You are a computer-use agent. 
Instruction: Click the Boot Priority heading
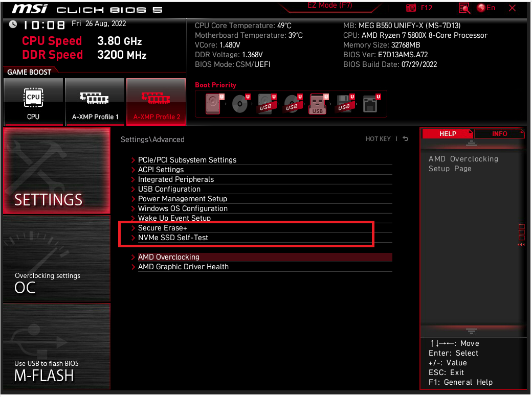click(215, 85)
